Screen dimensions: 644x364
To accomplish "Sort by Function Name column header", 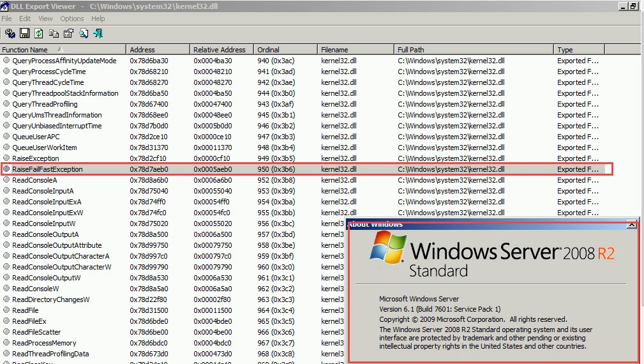I will tap(63, 50).
